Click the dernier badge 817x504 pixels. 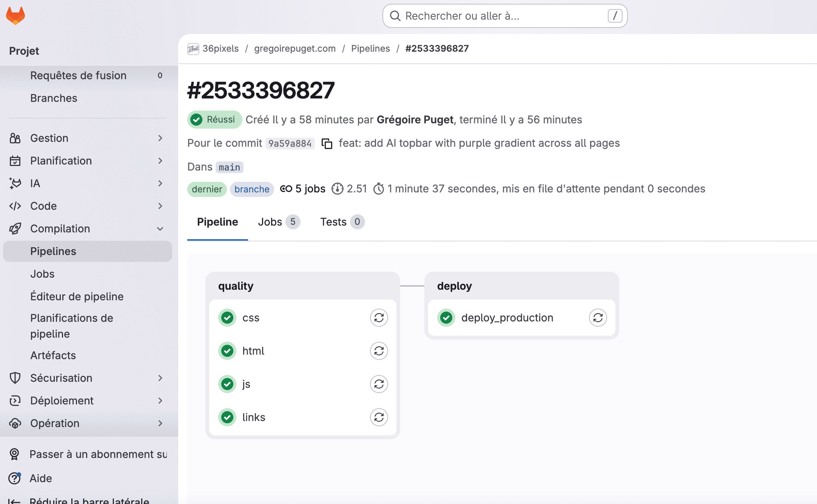(207, 189)
